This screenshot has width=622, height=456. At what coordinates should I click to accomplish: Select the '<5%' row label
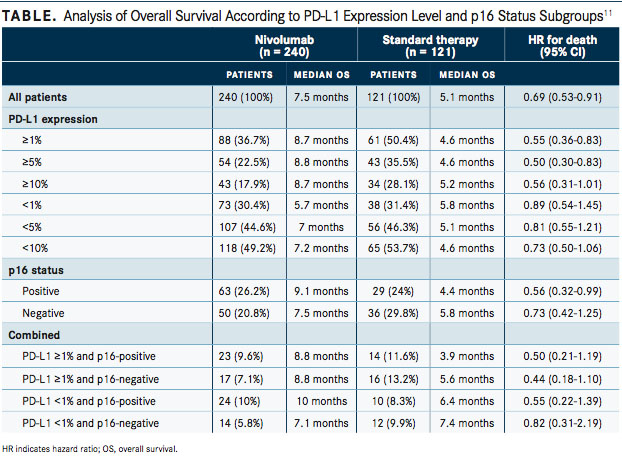click(32, 227)
